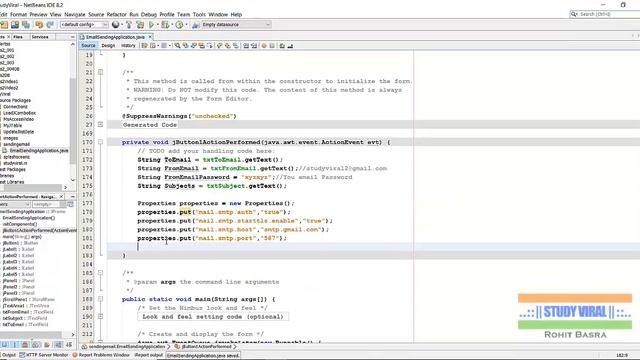640x360 pixels.
Task: Click the New Project icon in main toolbar
Action: 4,25
